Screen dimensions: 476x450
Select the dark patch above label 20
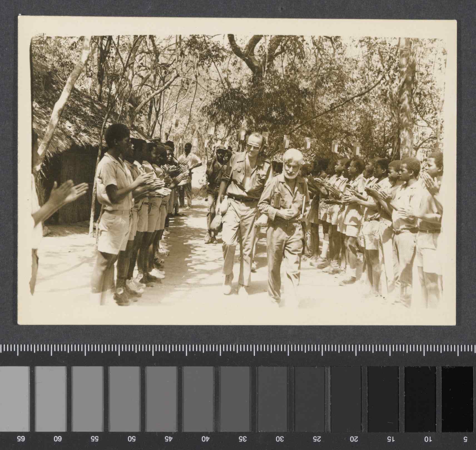(346, 399)
